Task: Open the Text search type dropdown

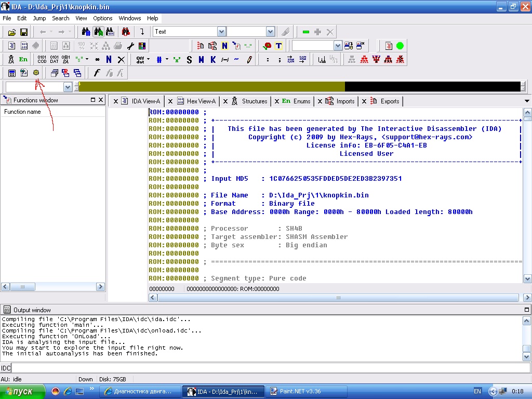Action: (x=221, y=32)
